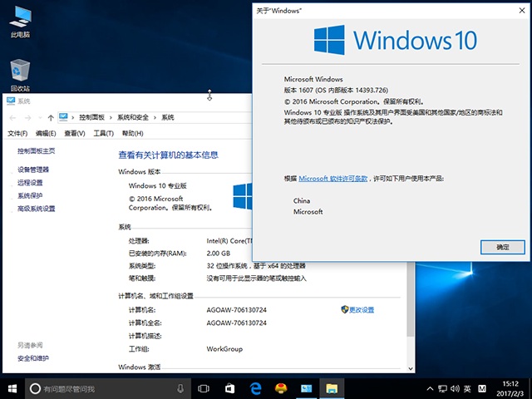Image resolution: width=532 pixels, height=399 pixels.
Task: Launch Microsoft Edge from the taskbar
Action: coord(256,388)
